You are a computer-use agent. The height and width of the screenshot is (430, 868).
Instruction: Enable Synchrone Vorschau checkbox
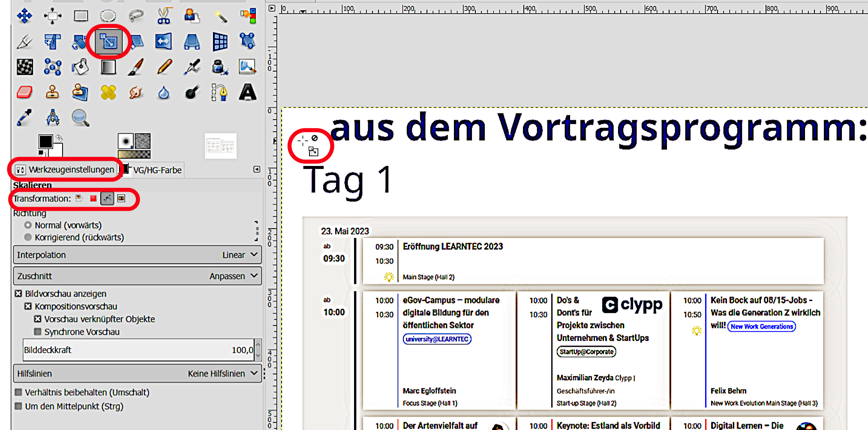tap(38, 332)
